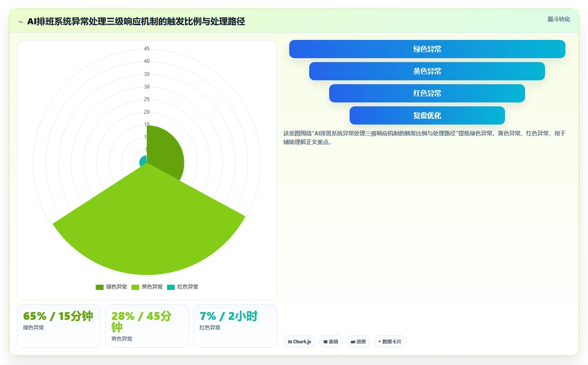Open the 28% / 45分钟 stat card
Viewport: 588px width, 365px height.
coord(147,326)
